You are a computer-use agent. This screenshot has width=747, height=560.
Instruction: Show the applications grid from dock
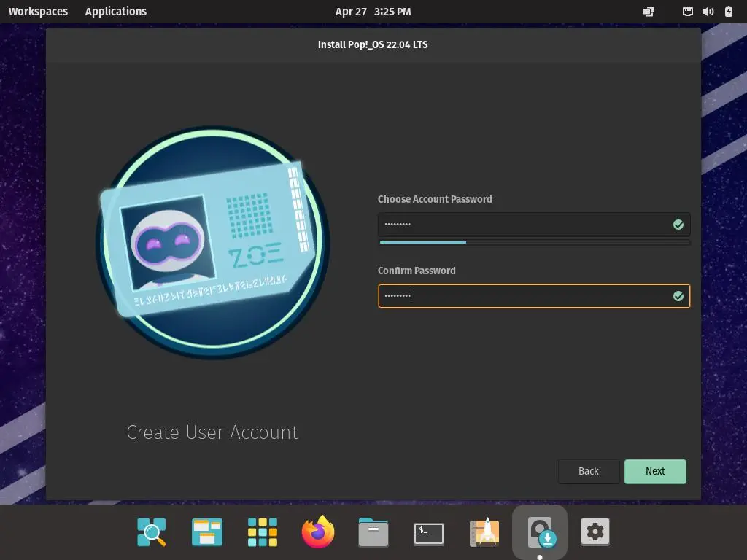pyautogui.click(x=263, y=532)
